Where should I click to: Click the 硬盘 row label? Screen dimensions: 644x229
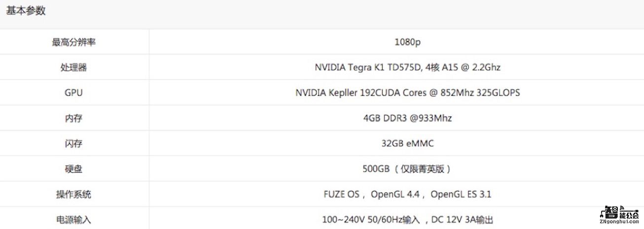click(74, 169)
